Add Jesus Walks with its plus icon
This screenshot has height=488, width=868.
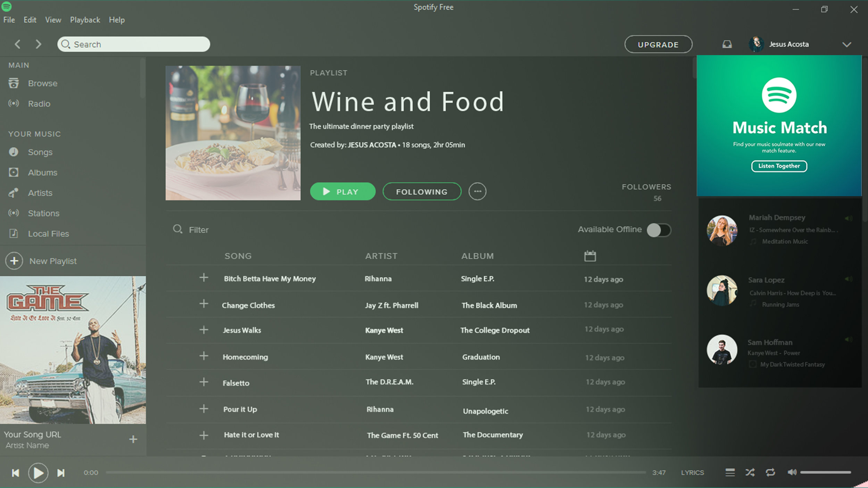coord(204,330)
